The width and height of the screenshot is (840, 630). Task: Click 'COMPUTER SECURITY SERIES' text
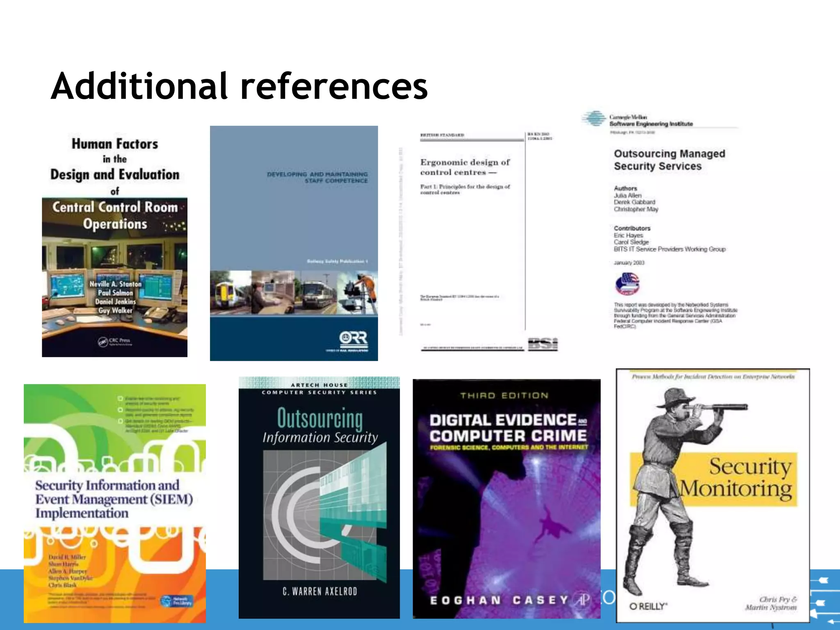point(319,393)
